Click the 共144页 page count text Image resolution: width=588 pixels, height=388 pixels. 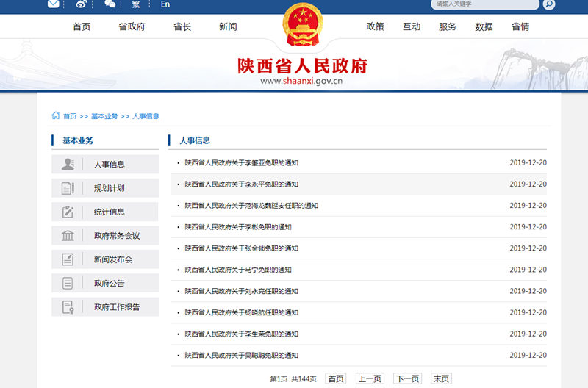[x=304, y=379]
